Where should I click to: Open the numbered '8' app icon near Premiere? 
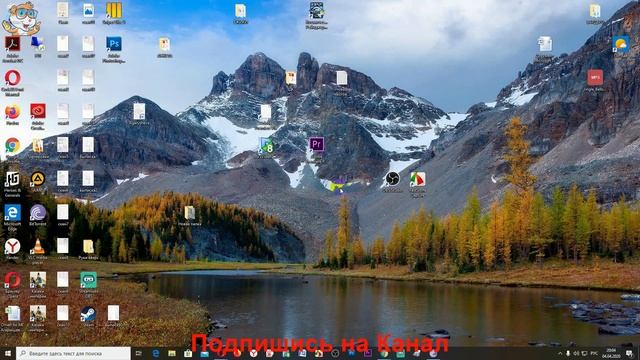pos(266,144)
